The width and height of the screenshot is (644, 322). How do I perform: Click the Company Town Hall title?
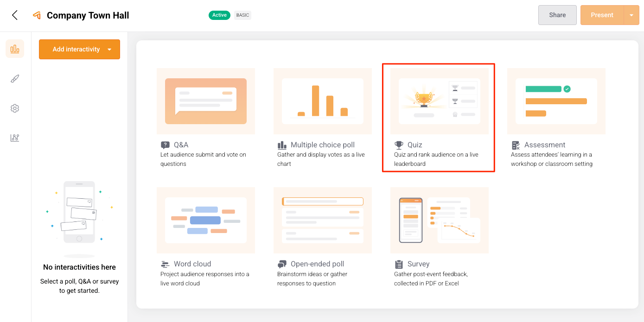point(88,15)
